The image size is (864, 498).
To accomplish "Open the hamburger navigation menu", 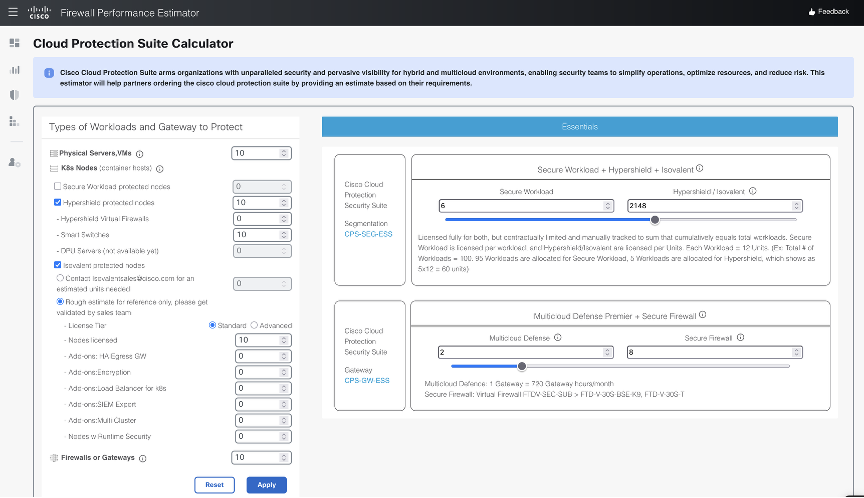I will (x=13, y=12).
